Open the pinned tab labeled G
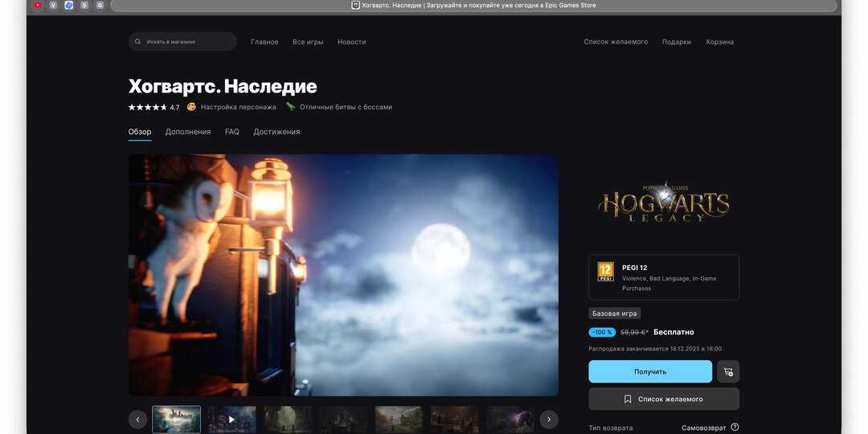The height and width of the screenshot is (434, 868). tap(100, 5)
